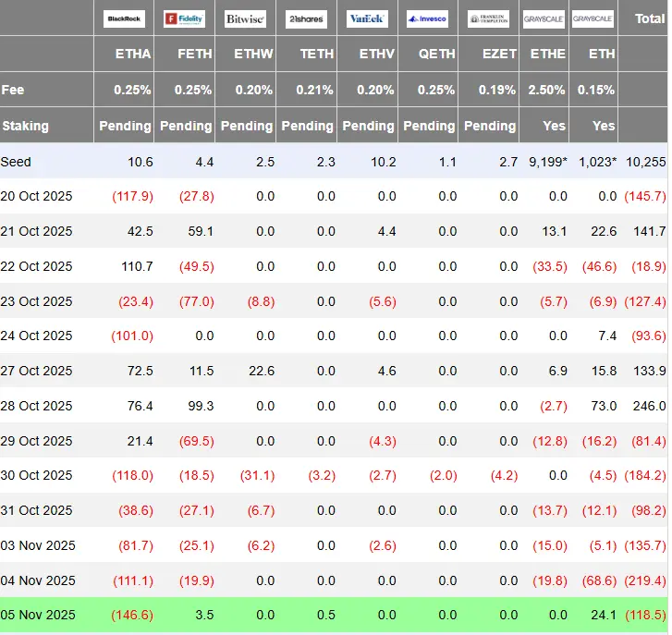
Task: Click the Staking row label
Action: 25,126
